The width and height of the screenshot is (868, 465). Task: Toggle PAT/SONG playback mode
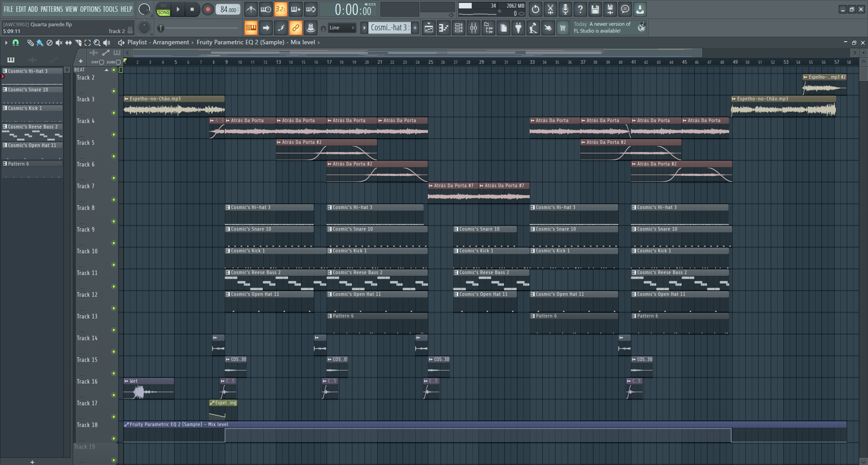point(163,9)
